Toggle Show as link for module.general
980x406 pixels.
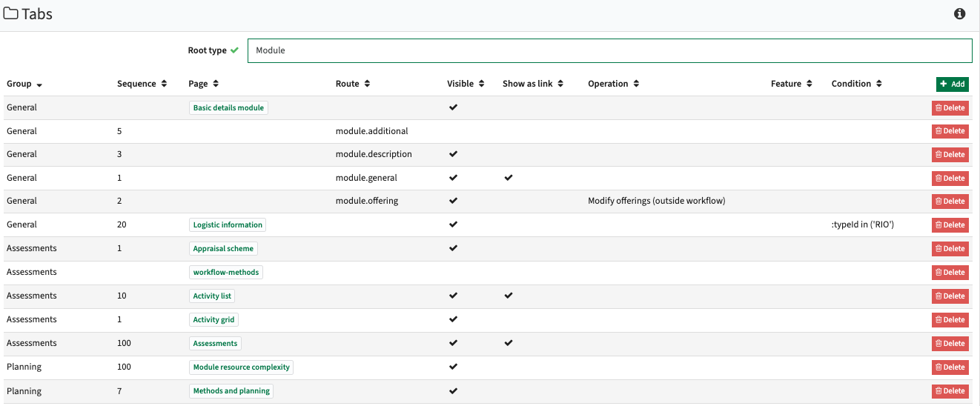click(x=508, y=177)
